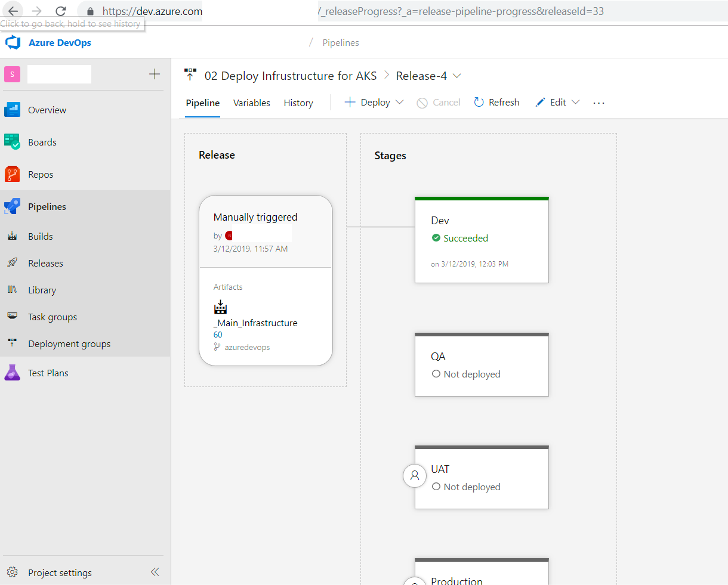Image resolution: width=728 pixels, height=585 pixels.
Task: Click the green progress bar on Dev stage
Action: pos(482,197)
